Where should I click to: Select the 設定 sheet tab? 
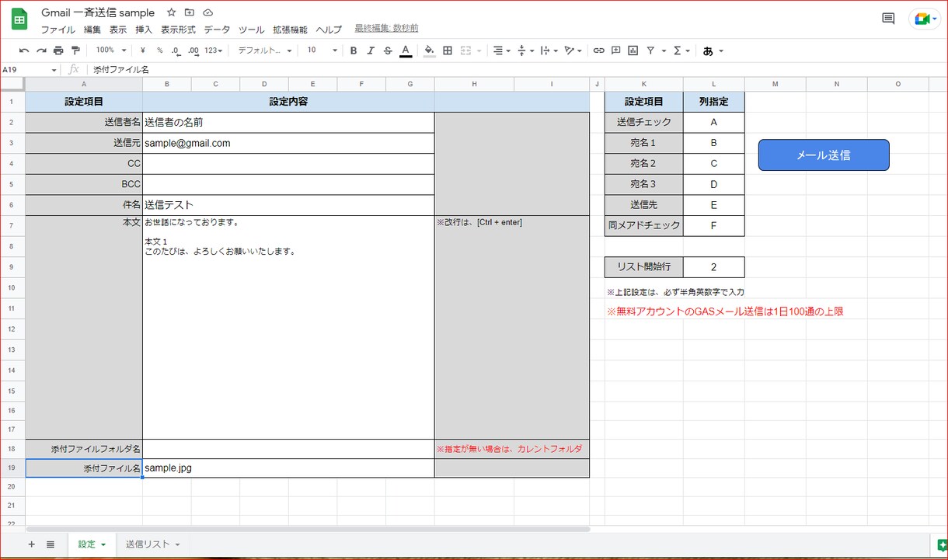91,544
